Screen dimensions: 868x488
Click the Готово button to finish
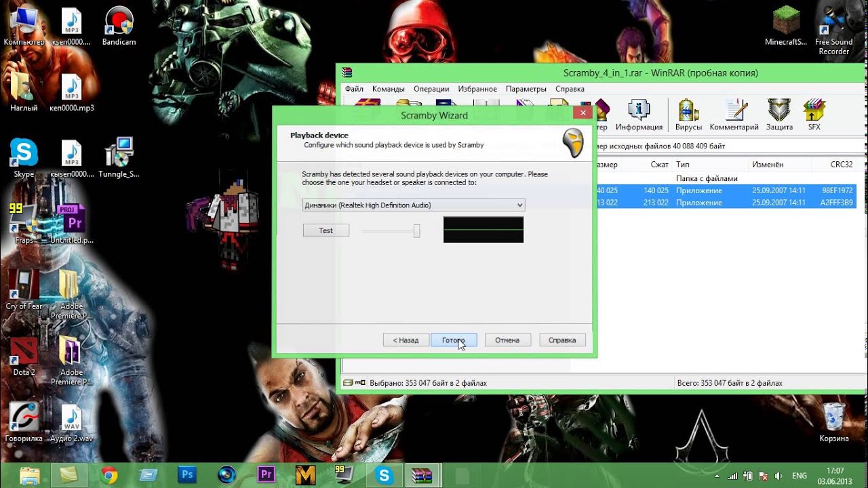(x=454, y=340)
